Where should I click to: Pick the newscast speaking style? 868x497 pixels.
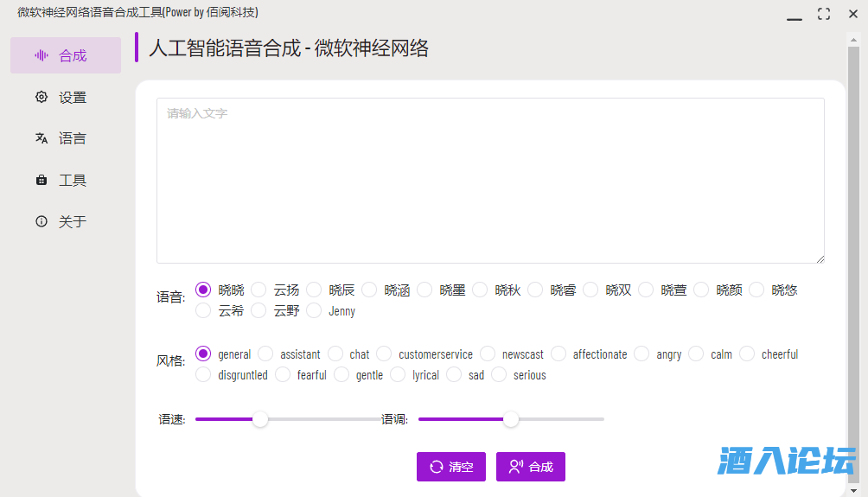pyautogui.click(x=488, y=354)
